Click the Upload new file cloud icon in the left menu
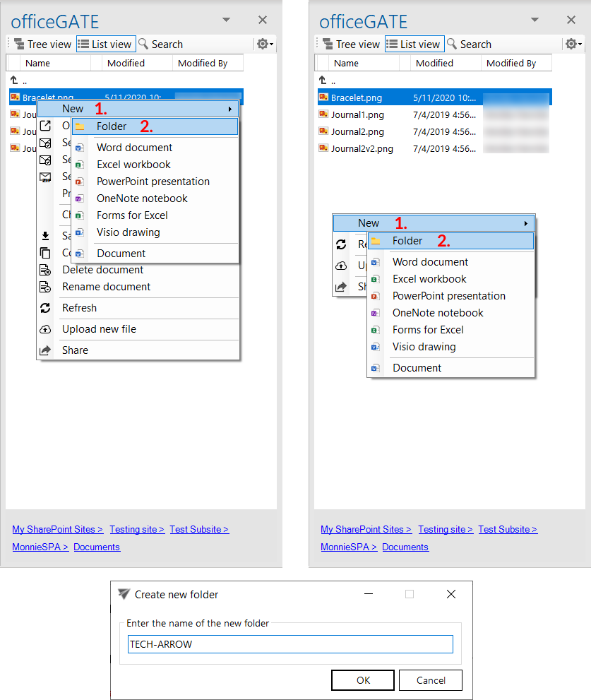Viewport: 591px width, 700px height. pyautogui.click(x=45, y=329)
